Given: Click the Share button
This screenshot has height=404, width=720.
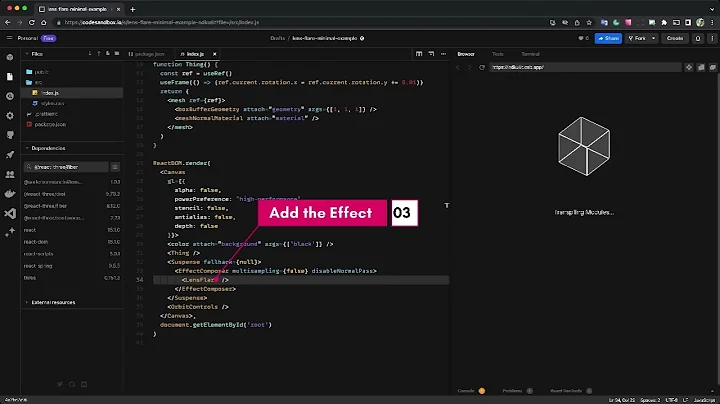Looking at the screenshot, I should [x=608, y=38].
